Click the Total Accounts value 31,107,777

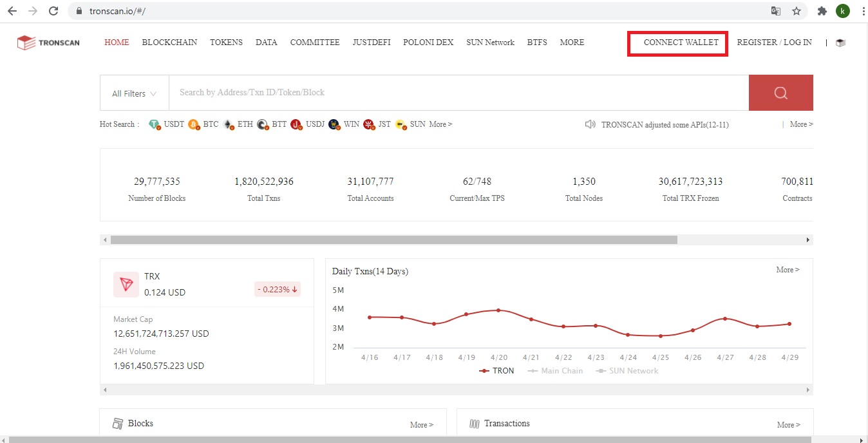[x=370, y=182]
